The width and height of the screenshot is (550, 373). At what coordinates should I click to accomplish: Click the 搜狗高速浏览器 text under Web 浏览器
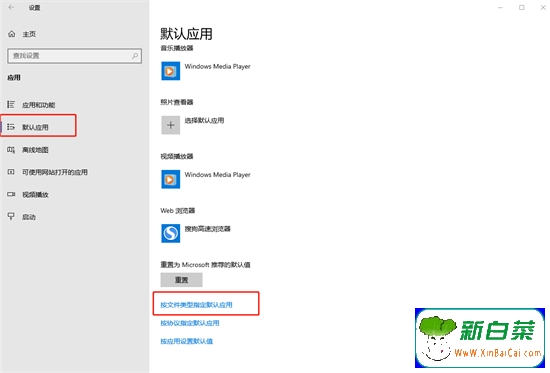pyautogui.click(x=208, y=229)
